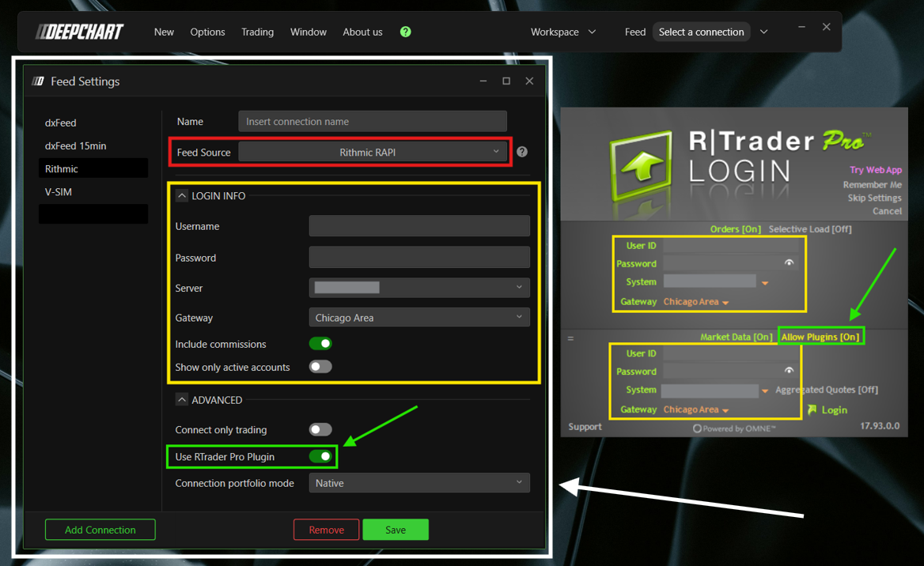Open the Gateway Chicago Area dropdown

pos(419,318)
